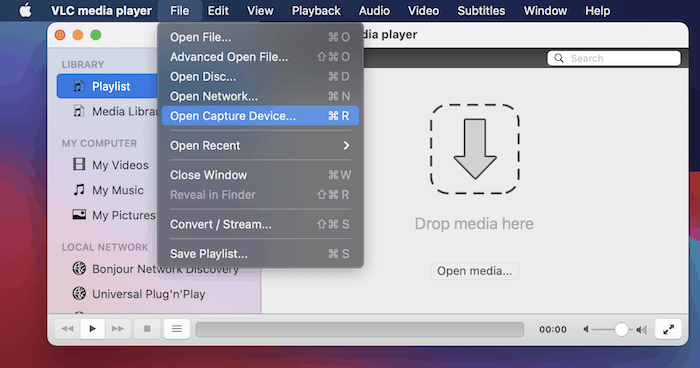The height and width of the screenshot is (368, 700).
Task: Choose Close Window from File menu
Action: (260, 175)
